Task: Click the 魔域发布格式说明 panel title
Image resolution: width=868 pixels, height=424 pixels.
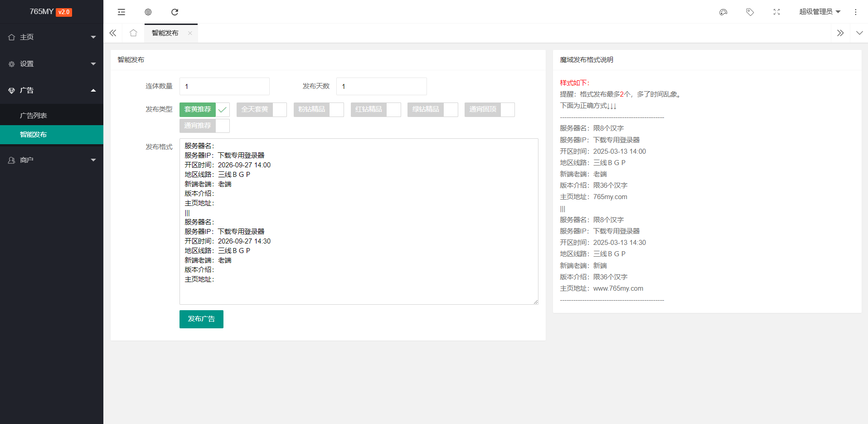Action: 587,60
